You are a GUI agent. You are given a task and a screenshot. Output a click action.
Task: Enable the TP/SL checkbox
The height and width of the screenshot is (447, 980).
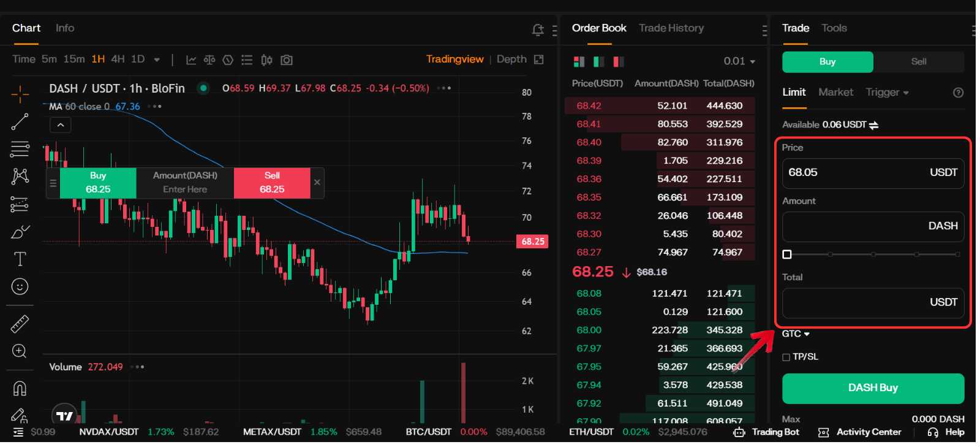tap(786, 357)
